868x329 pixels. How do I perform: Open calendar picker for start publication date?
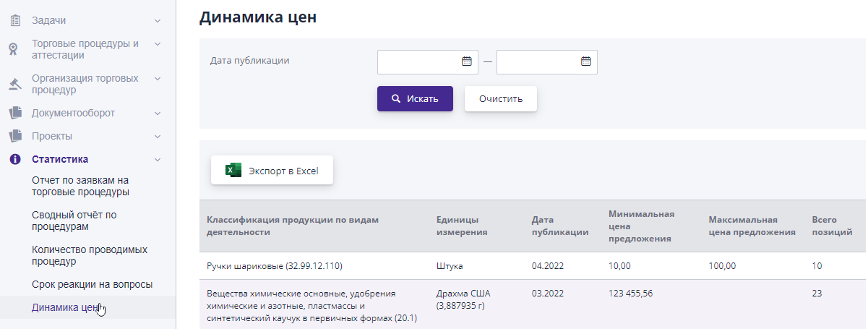point(466,61)
